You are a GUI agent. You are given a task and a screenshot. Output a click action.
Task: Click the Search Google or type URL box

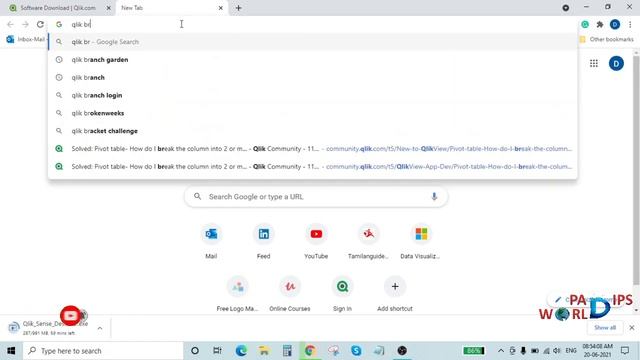(316, 197)
